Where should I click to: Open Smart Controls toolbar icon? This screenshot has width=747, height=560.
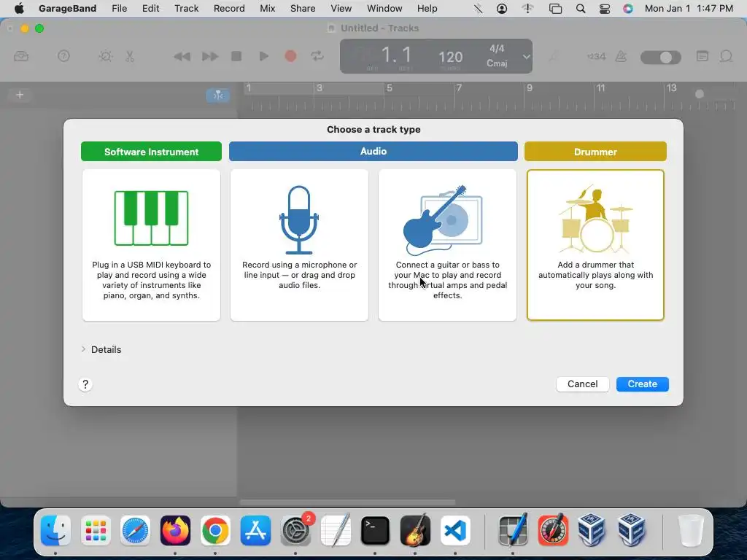point(105,56)
